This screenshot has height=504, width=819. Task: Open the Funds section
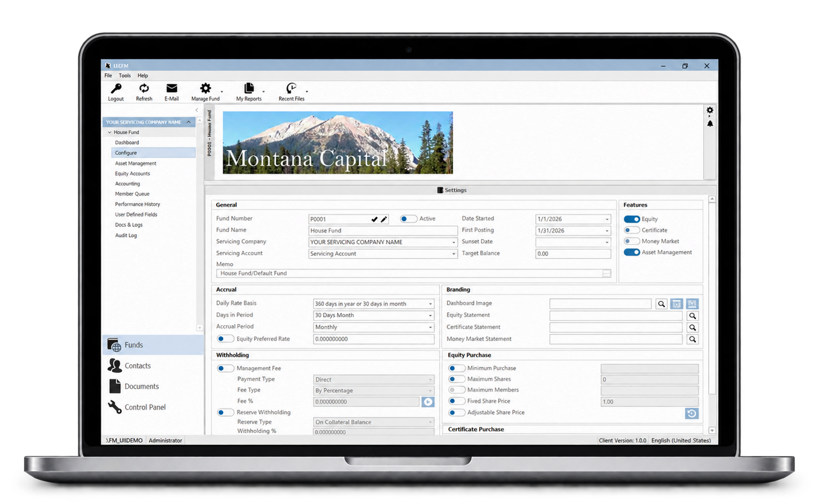[x=153, y=345]
